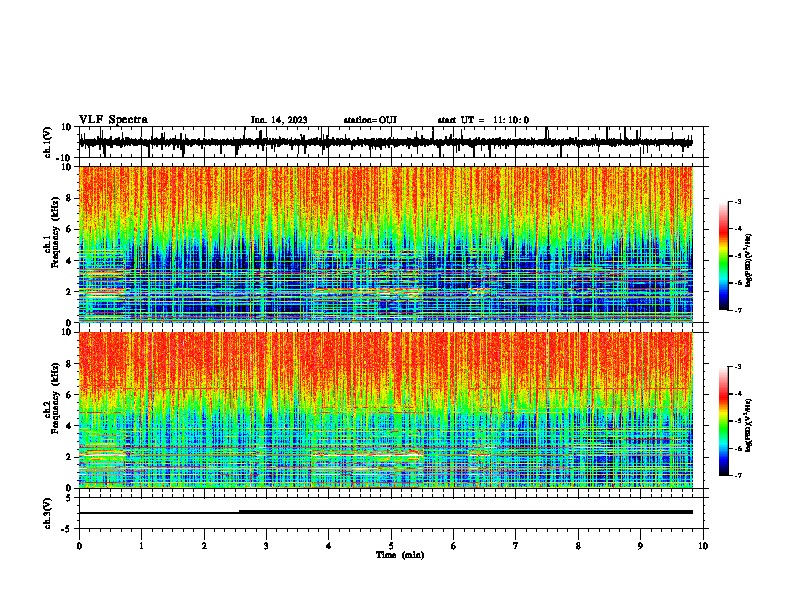The height and width of the screenshot is (612, 792).
Task: Click time axis tick label "0"
Action: tap(79, 546)
